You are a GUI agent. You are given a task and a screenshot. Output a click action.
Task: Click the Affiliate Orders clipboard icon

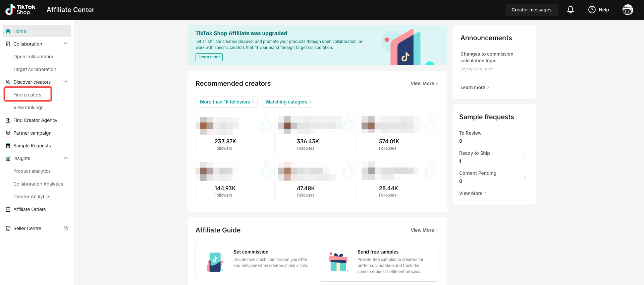click(x=8, y=209)
